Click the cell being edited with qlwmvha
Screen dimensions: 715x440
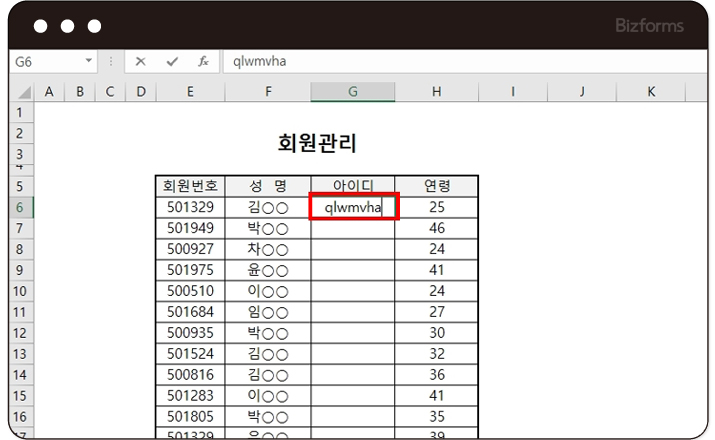[353, 207]
